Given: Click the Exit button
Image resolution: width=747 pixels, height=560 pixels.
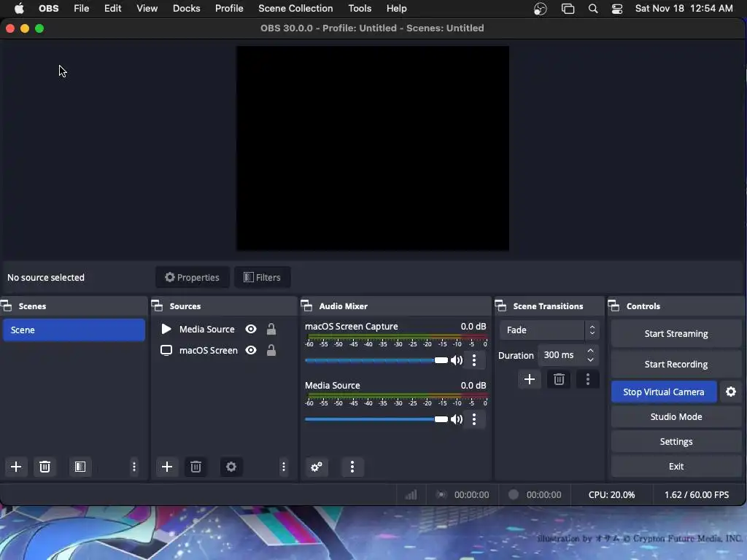Looking at the screenshot, I should click(x=676, y=466).
